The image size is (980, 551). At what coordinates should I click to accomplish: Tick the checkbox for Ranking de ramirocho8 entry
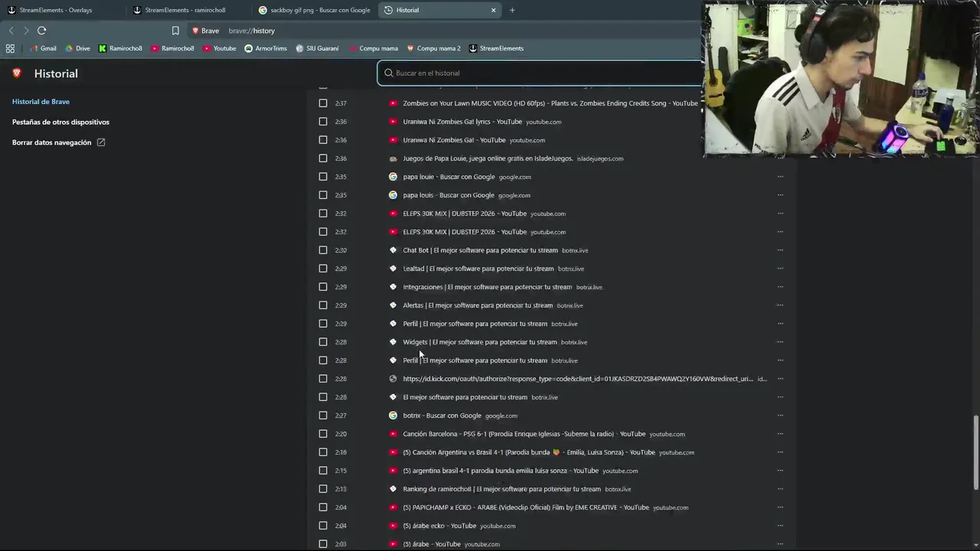[x=322, y=489]
